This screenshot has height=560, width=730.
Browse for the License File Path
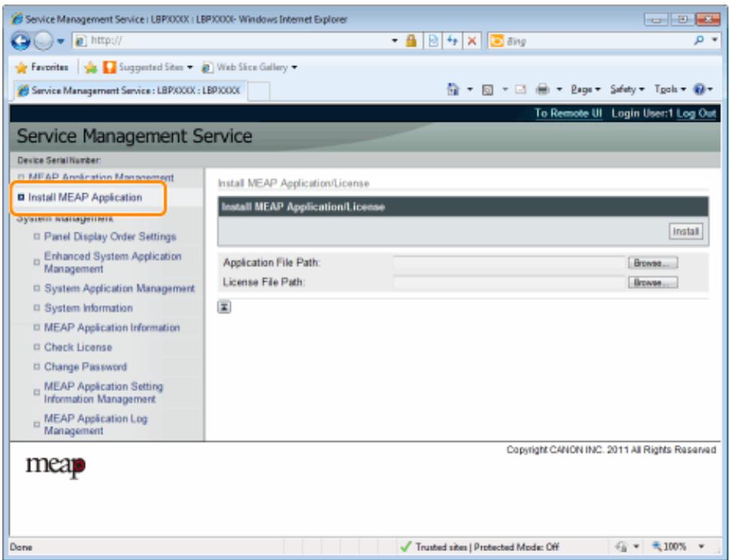(653, 283)
